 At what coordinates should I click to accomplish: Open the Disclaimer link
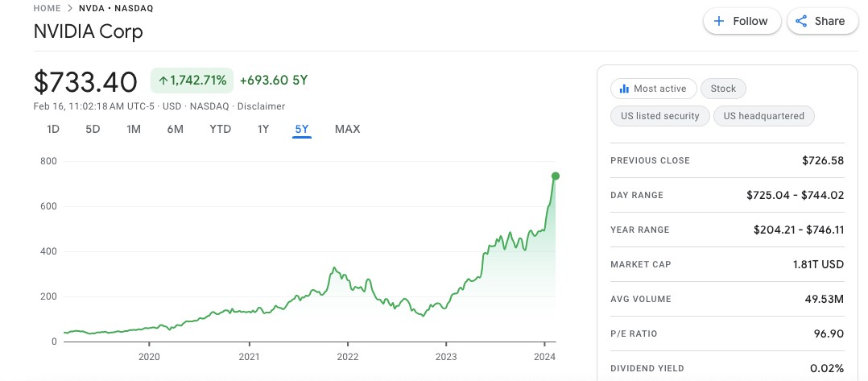[x=261, y=106]
